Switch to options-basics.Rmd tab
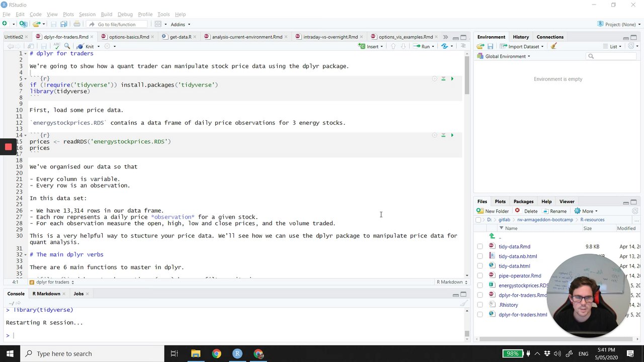 [x=128, y=37]
